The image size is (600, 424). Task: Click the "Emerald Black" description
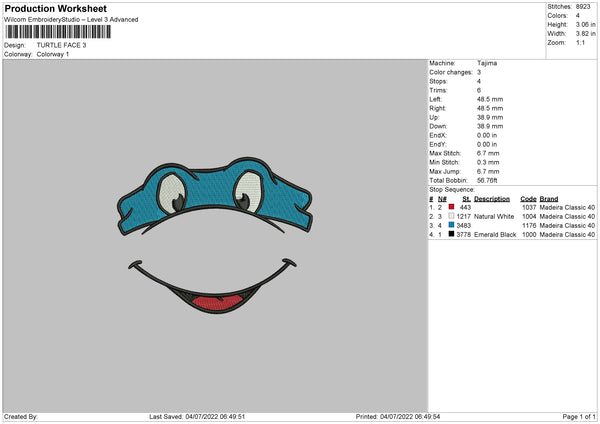tap(495, 234)
